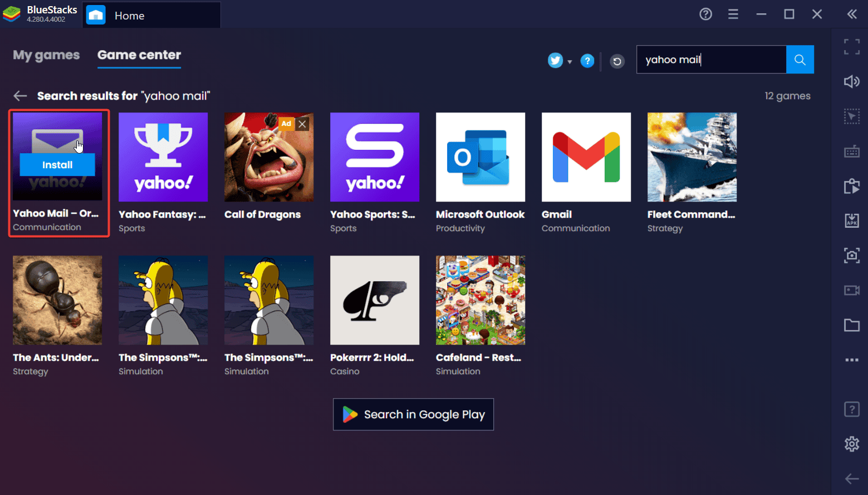This screenshot has height=495, width=868.
Task: Start screen recording from sidebar
Action: [x=852, y=290]
